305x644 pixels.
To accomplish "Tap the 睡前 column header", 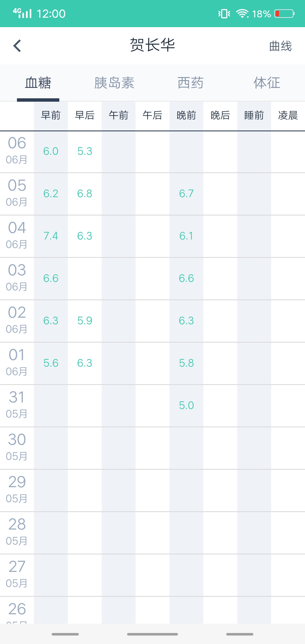I will pos(254,116).
